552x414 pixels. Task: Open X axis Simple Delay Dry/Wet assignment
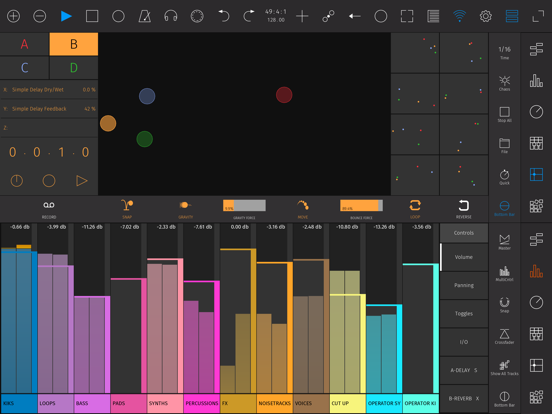click(49, 90)
